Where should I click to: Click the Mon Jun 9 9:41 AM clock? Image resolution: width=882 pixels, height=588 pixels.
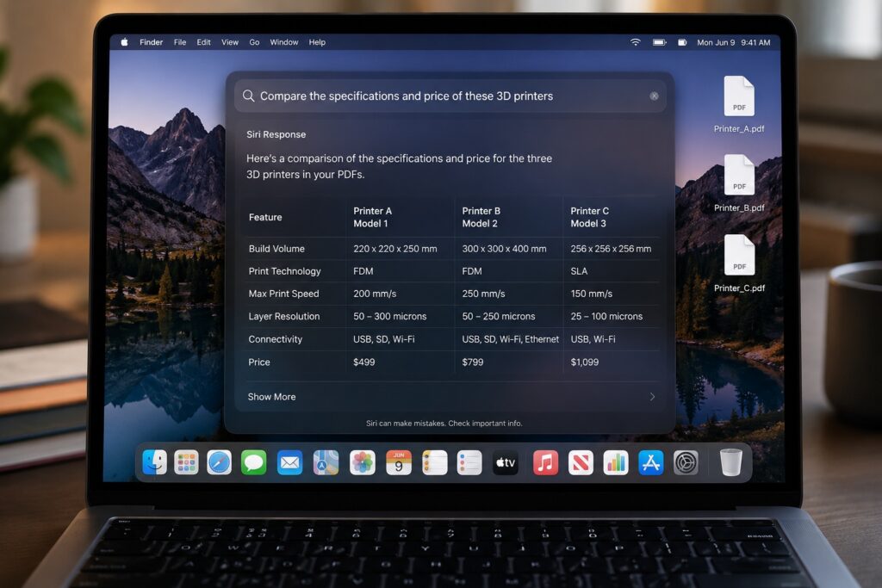point(734,42)
